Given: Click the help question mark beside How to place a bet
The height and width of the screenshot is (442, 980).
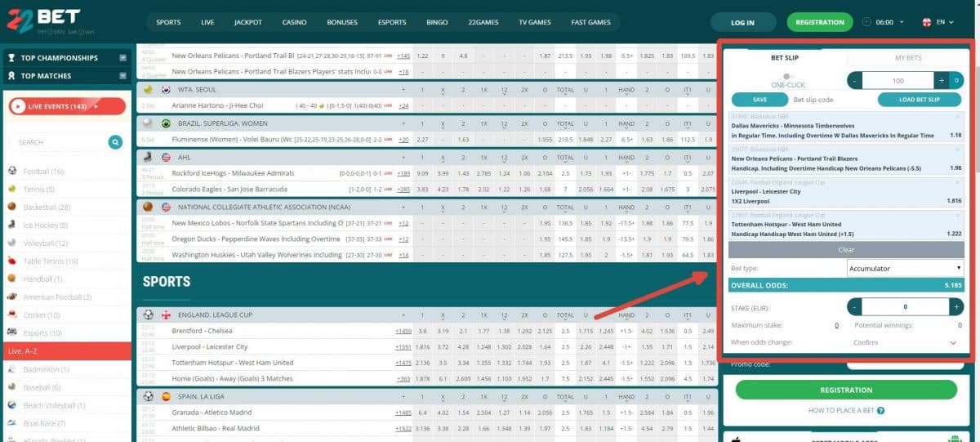Looking at the screenshot, I should pos(881,410).
